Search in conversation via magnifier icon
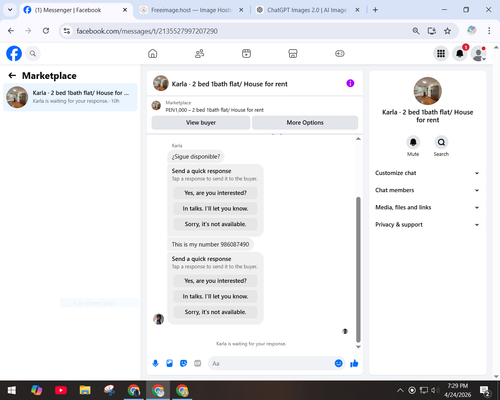Image resolution: width=500 pixels, height=400 pixels. 441,142
